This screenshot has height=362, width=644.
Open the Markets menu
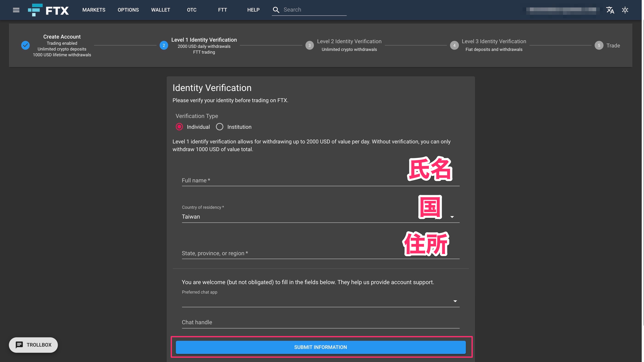(94, 10)
